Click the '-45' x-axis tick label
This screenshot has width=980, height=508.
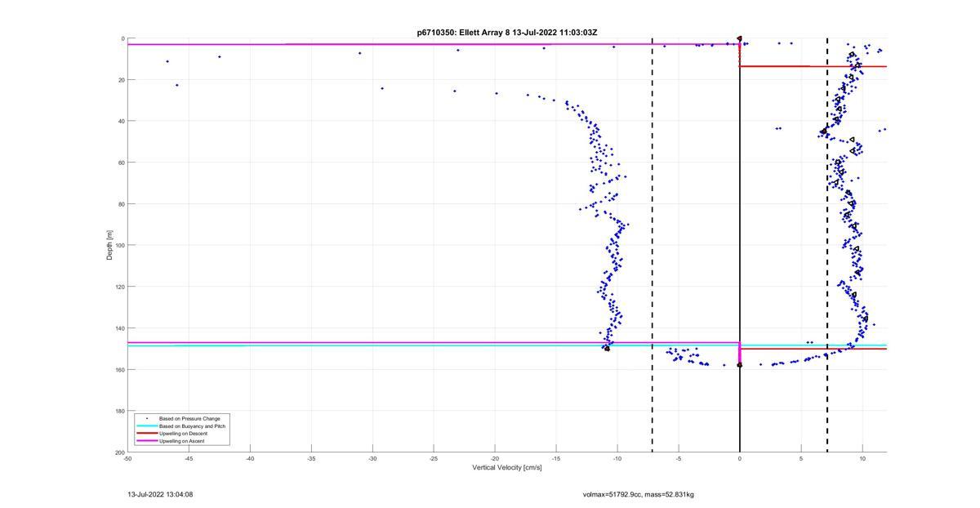tap(189, 458)
